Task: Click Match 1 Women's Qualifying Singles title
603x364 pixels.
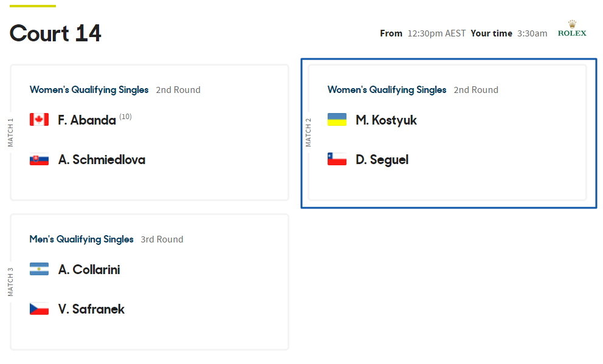Action: coord(89,90)
